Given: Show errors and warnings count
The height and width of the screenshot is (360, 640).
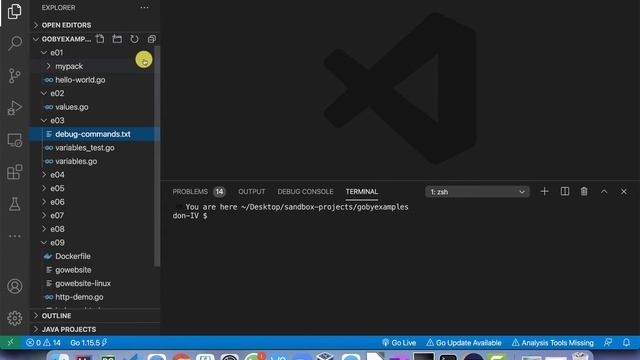Looking at the screenshot, I should click(x=43, y=343).
